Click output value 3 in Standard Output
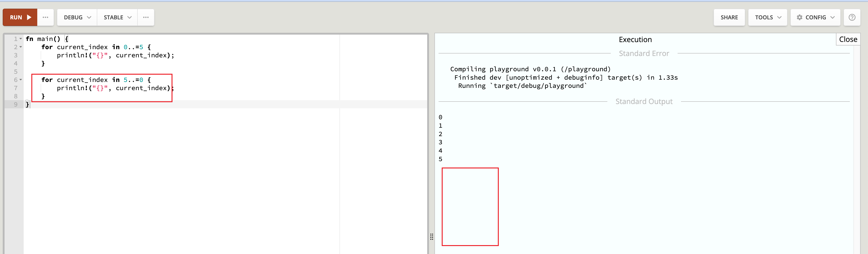868x254 pixels. (440, 142)
